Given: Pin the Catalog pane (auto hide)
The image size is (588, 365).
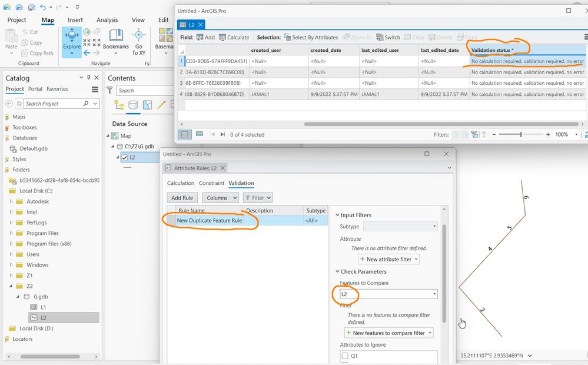Looking at the screenshot, I should 88,77.
